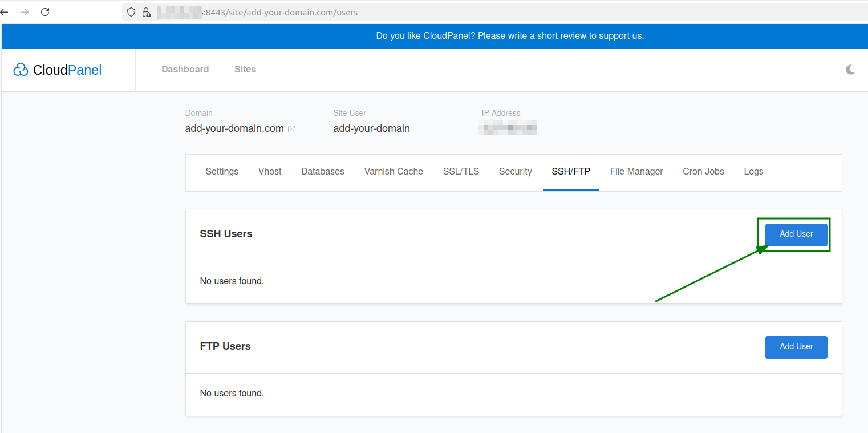Add a new SSH user
Image resolution: width=868 pixels, height=433 pixels.
coord(796,234)
